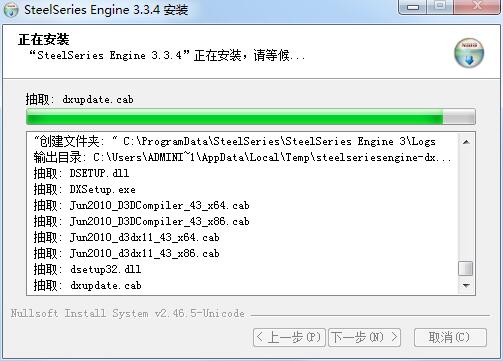Minimize the installer window
Viewport: 503px width, 361px height.
[x=413, y=7]
